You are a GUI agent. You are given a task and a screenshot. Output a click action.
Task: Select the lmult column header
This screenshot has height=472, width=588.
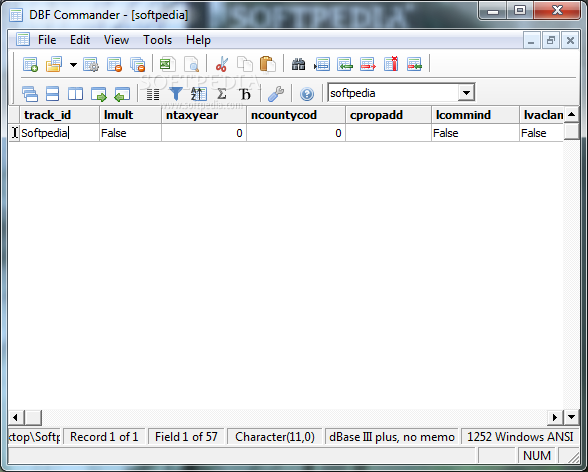coord(130,115)
